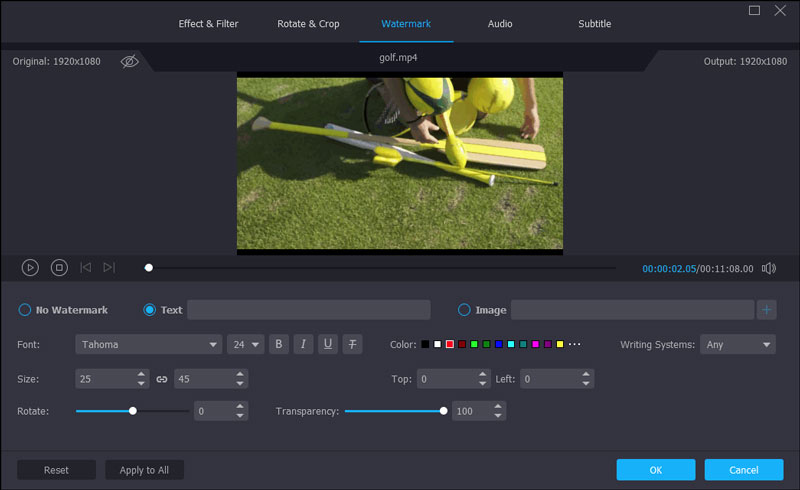Toggle the size aspect ratio link
800x490 pixels.
click(162, 379)
